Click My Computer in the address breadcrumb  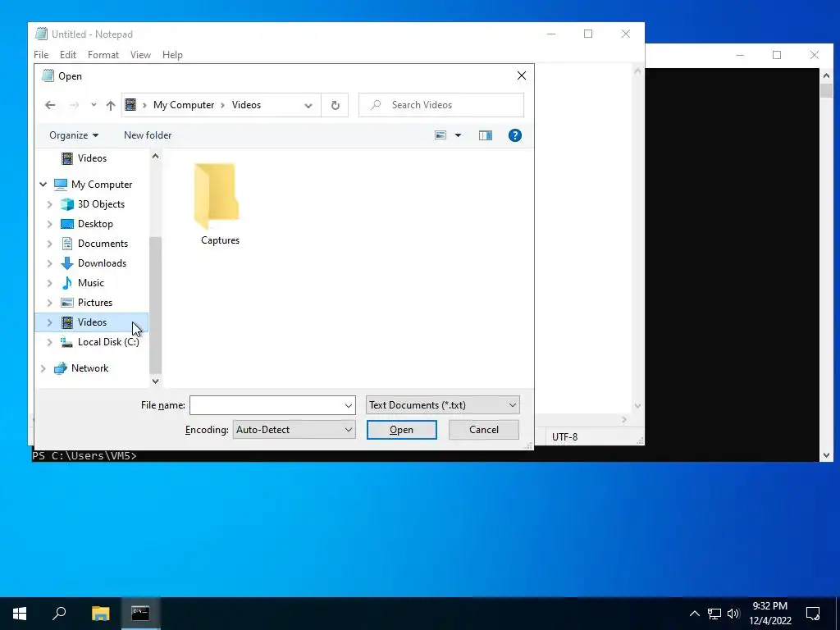point(184,105)
